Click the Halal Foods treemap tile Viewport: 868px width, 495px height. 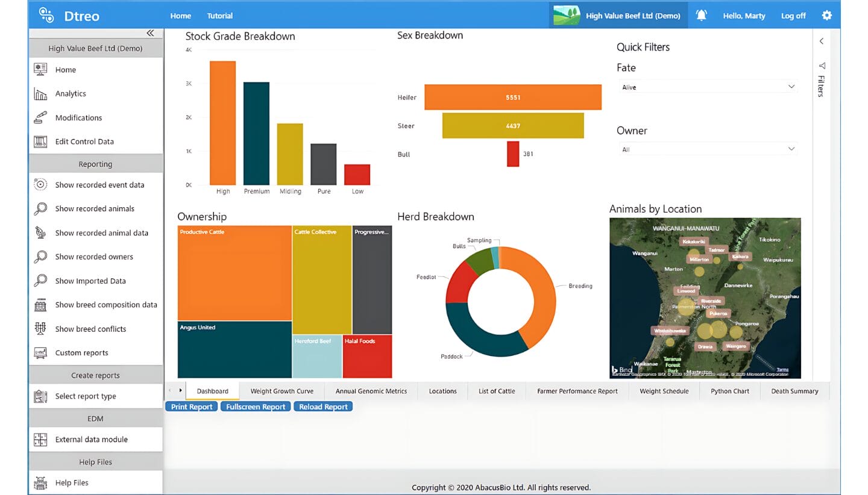(367, 356)
